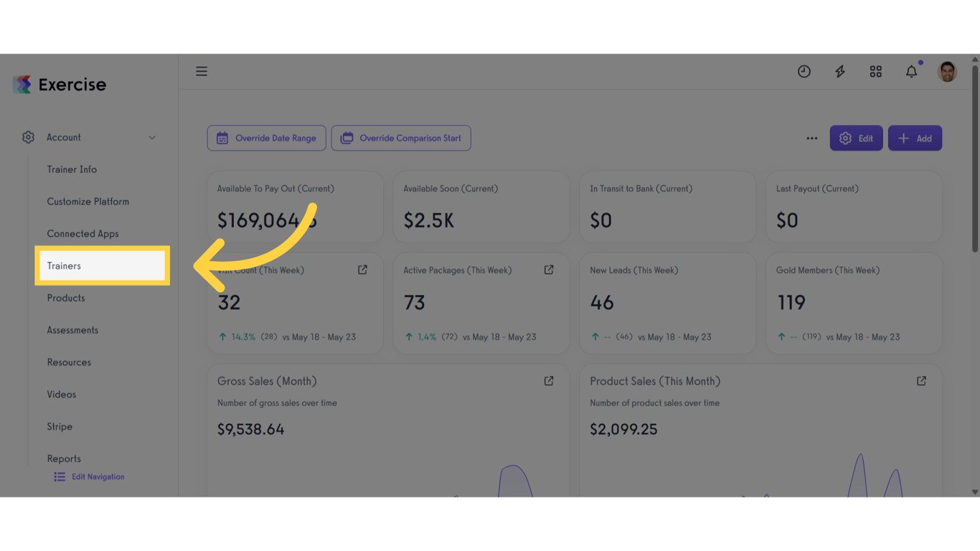Click the Edit dashboard button
The image size is (980, 551).
pos(856,138)
